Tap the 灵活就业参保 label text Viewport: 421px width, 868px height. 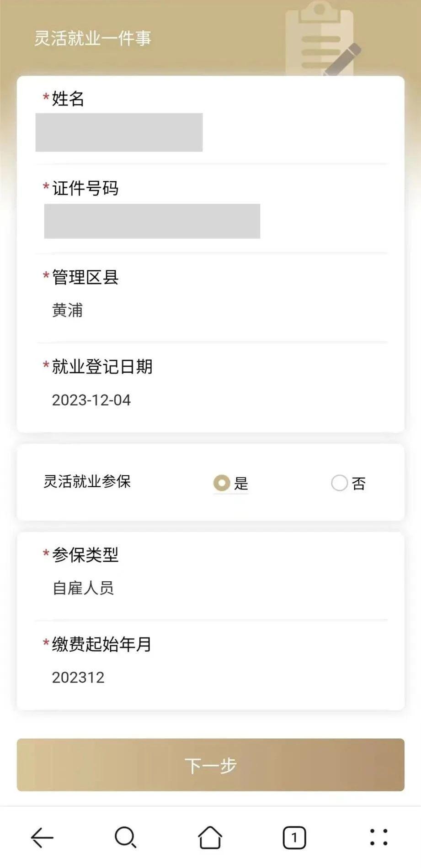(x=87, y=481)
